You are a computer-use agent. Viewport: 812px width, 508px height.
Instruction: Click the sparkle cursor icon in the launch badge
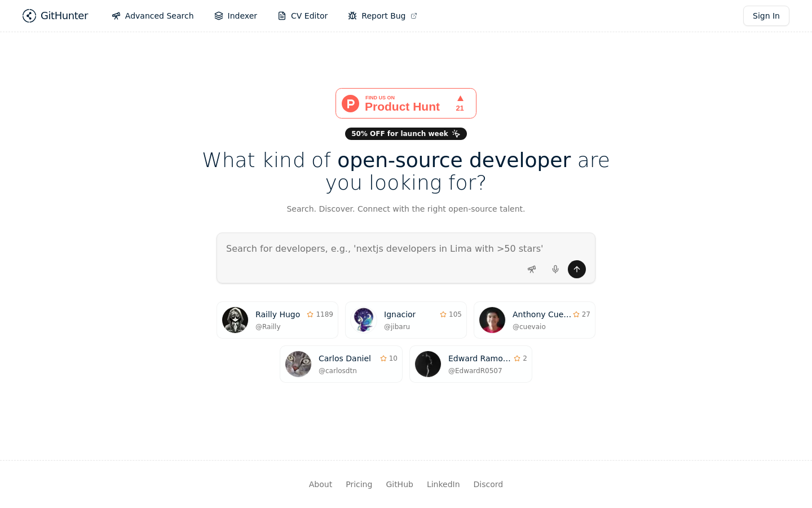(456, 134)
